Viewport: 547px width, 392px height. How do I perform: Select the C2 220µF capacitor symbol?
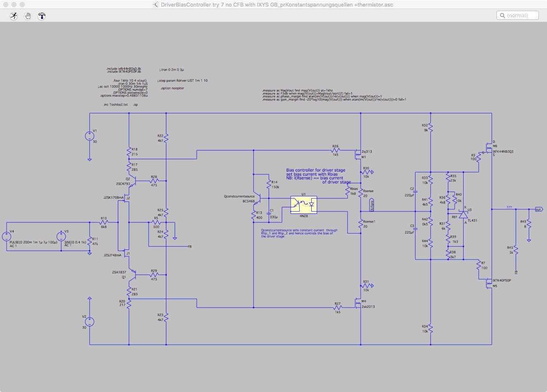[415, 191]
